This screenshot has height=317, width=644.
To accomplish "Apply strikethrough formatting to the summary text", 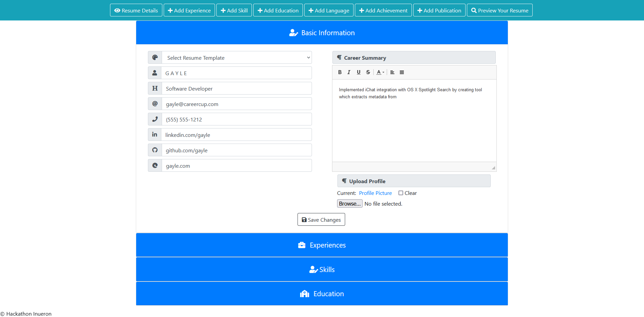I will [x=368, y=72].
